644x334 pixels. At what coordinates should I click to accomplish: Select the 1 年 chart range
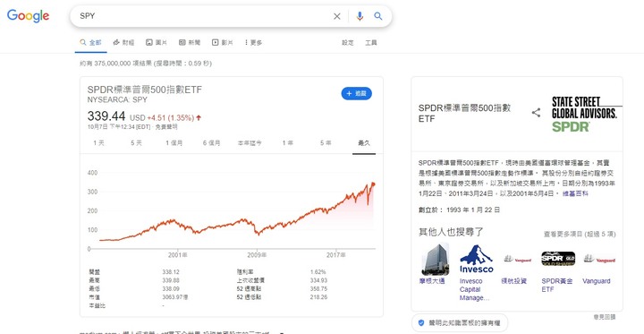click(287, 143)
